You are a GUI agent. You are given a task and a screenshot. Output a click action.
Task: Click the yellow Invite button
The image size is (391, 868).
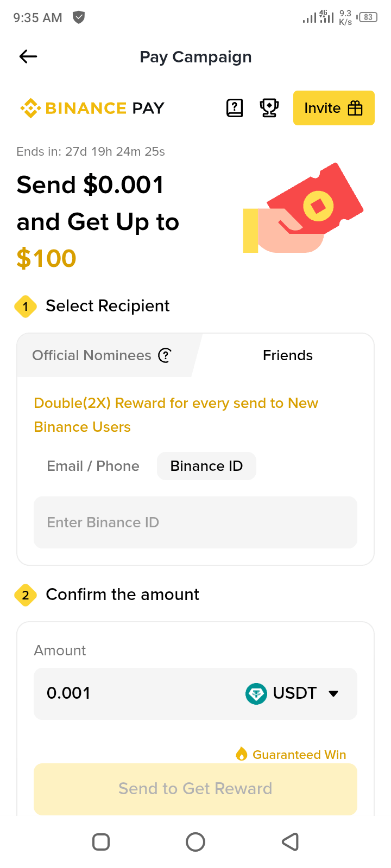pyautogui.click(x=334, y=108)
